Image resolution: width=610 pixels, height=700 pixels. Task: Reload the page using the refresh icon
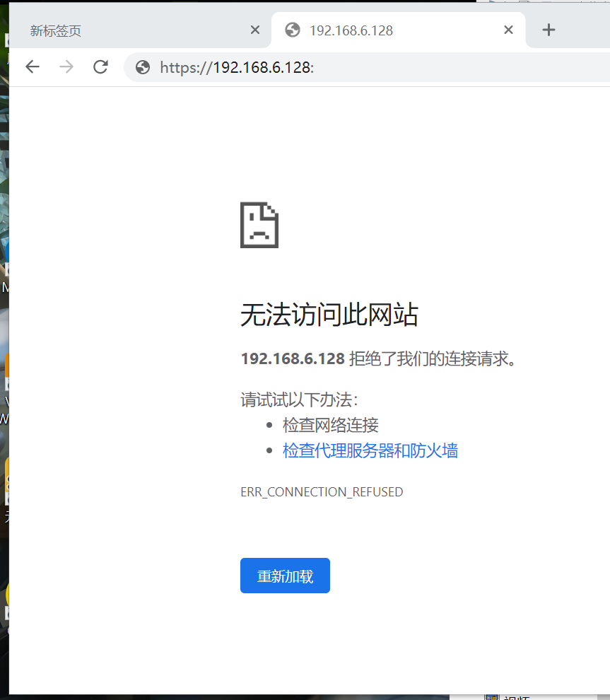coord(100,66)
